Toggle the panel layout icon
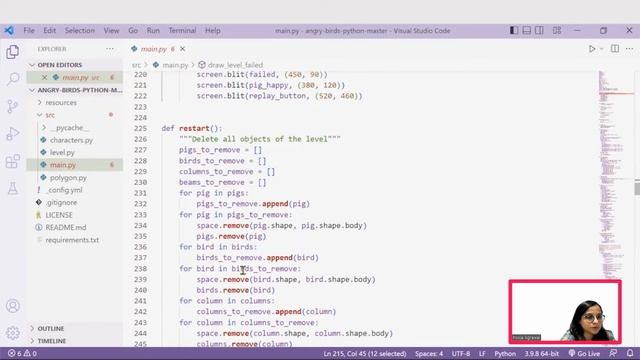The image size is (640, 360). point(527,31)
